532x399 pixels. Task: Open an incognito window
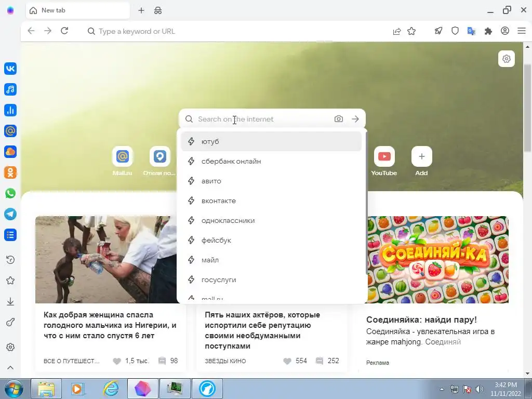click(x=158, y=10)
